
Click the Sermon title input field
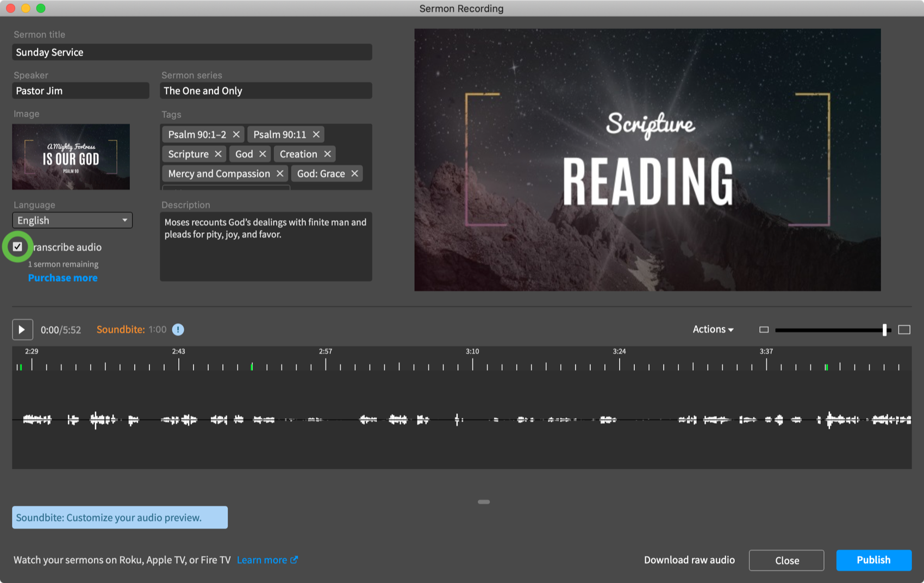pyautogui.click(x=192, y=52)
